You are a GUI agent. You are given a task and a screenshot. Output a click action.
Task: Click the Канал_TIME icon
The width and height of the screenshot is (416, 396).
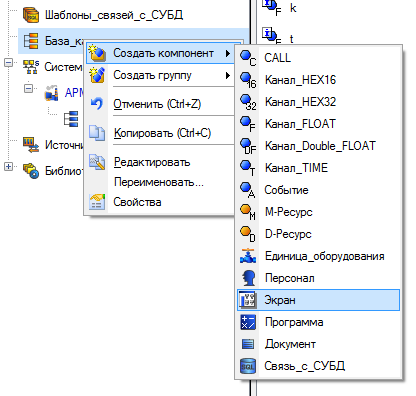(x=248, y=168)
